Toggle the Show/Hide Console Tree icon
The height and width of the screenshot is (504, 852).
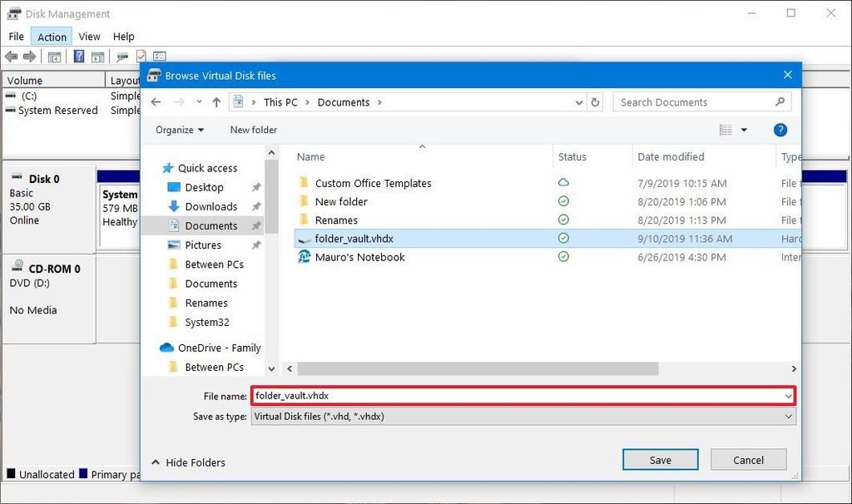coord(53,56)
